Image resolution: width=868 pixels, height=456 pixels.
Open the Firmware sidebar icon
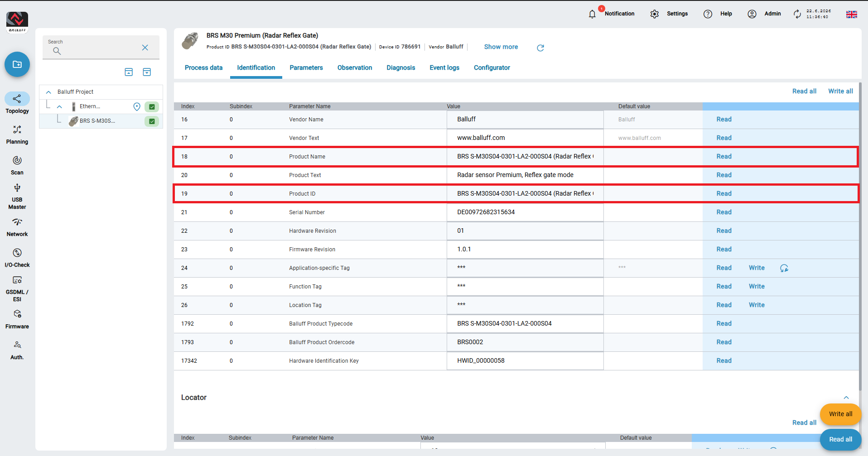pyautogui.click(x=17, y=314)
